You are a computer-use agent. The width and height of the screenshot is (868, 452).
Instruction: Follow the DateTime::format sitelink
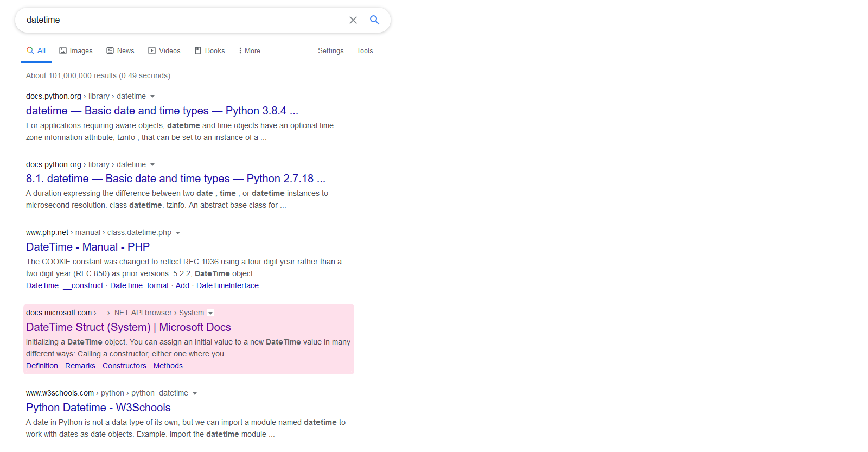click(x=139, y=285)
